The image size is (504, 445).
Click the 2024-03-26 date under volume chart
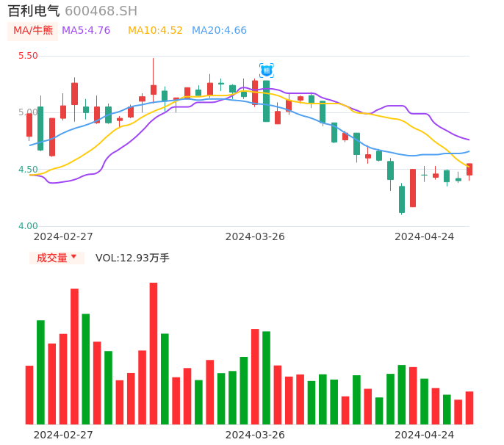(x=255, y=434)
